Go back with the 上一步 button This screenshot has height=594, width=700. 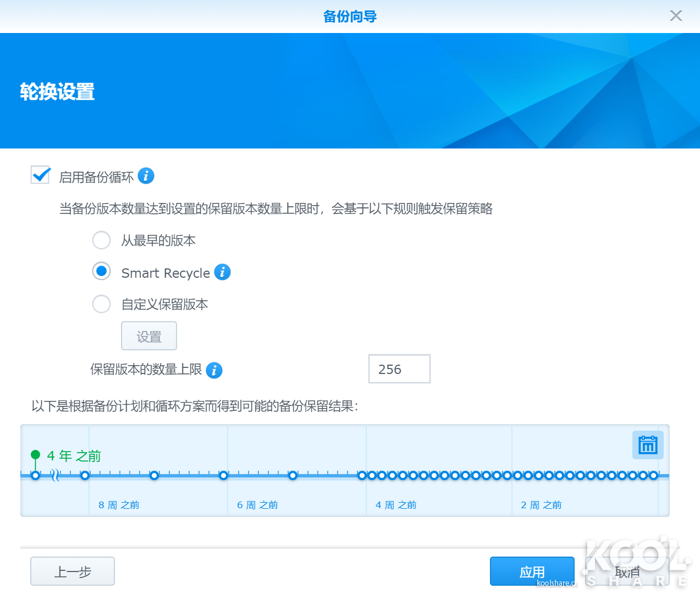[73, 571]
